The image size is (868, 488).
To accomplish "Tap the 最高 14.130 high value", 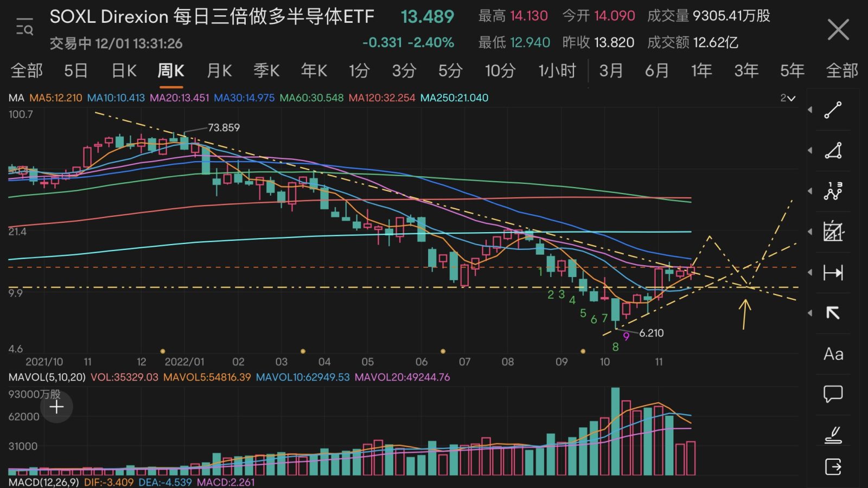I will pos(513,16).
